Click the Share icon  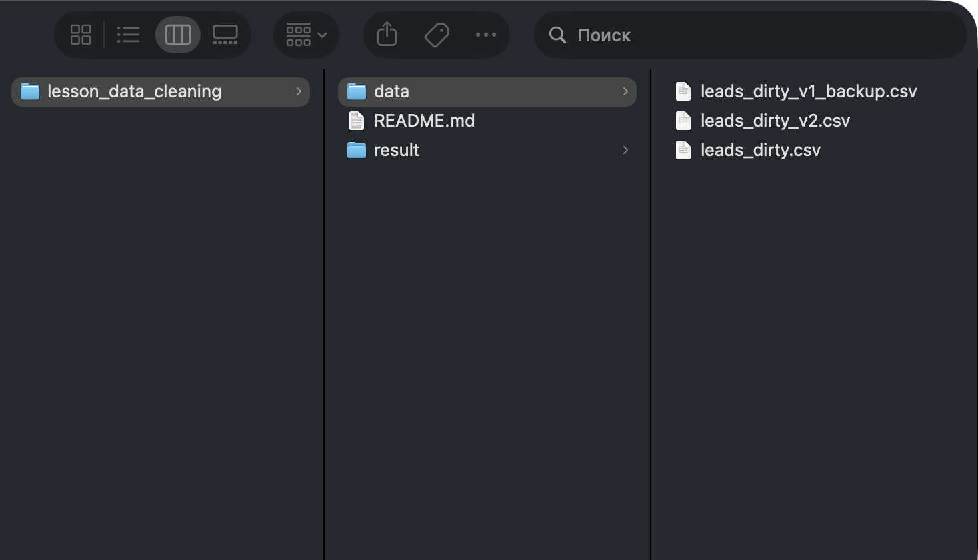coord(387,35)
